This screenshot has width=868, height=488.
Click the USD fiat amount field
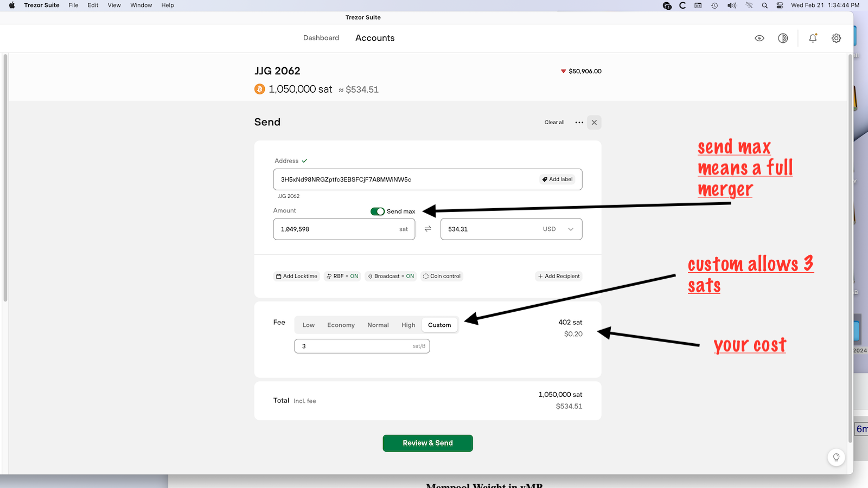[x=511, y=229]
